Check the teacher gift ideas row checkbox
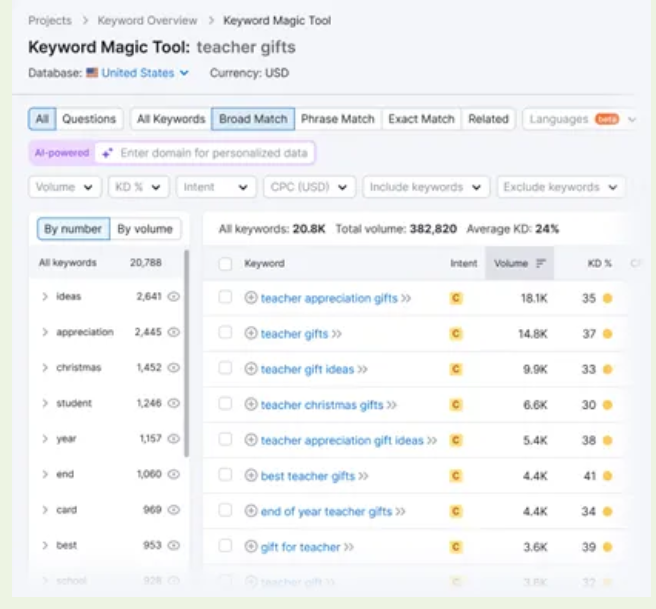The width and height of the screenshot is (656, 609). tap(225, 368)
